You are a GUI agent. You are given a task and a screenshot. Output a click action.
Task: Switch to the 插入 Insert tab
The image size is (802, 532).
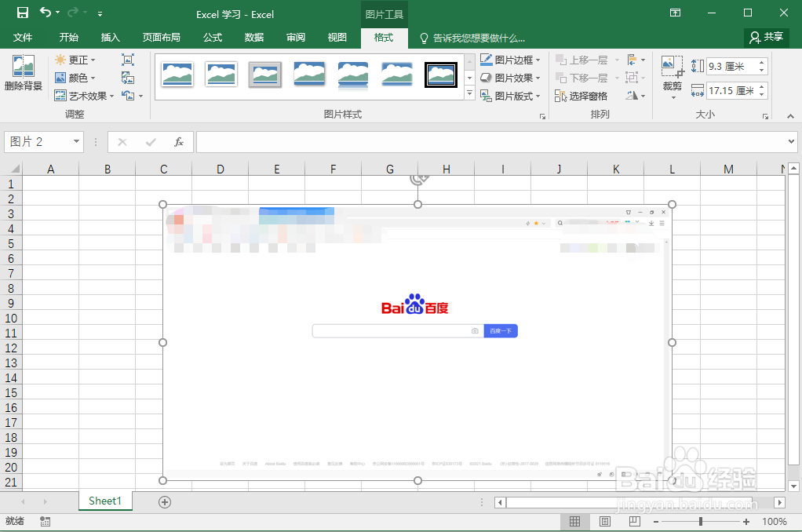pos(110,38)
